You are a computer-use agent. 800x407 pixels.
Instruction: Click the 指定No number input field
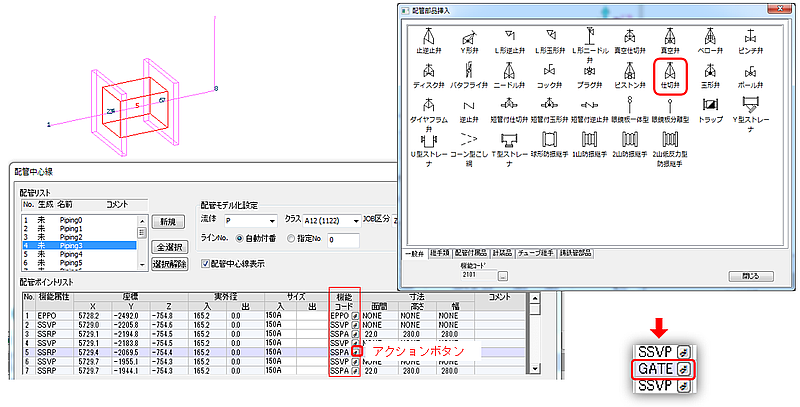point(344,240)
